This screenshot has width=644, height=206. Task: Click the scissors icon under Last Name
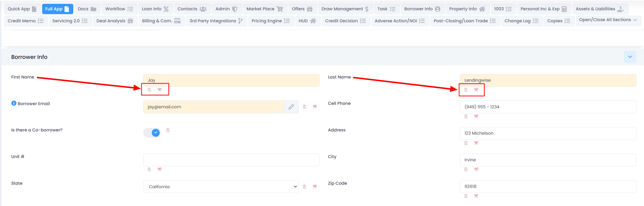(476, 90)
